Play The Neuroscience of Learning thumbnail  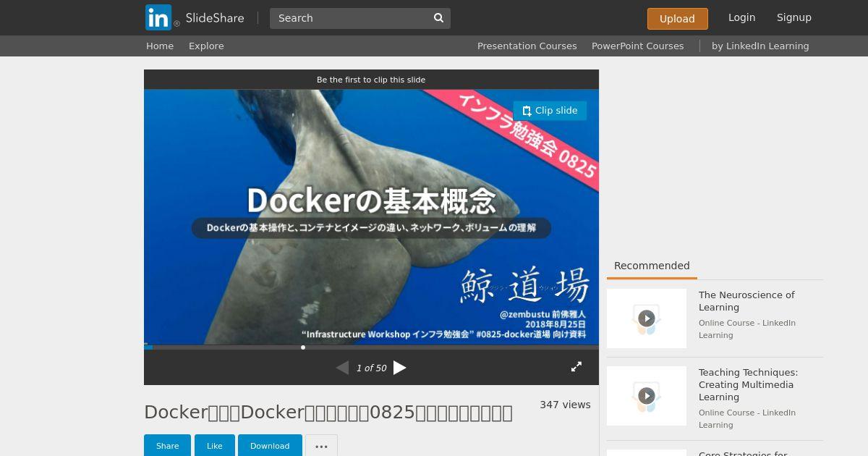coord(647,318)
